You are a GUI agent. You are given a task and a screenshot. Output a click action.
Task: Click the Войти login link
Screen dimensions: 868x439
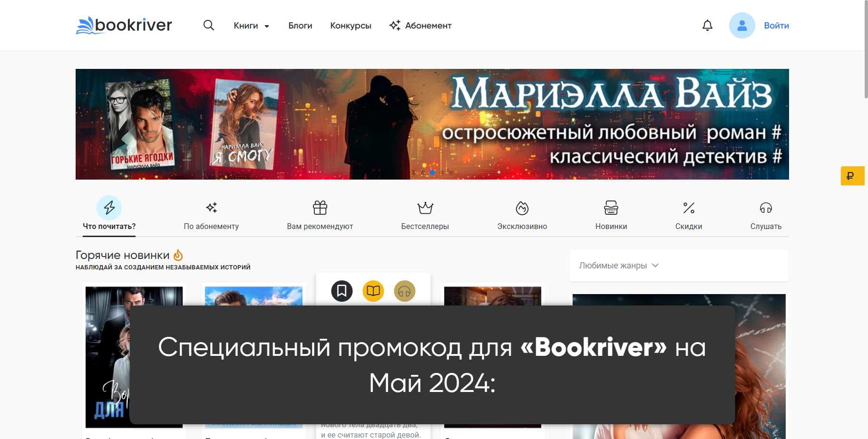[776, 26]
